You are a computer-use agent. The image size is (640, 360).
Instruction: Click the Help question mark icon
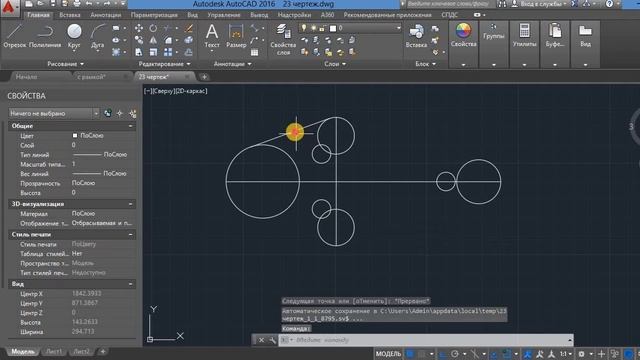point(609,4)
